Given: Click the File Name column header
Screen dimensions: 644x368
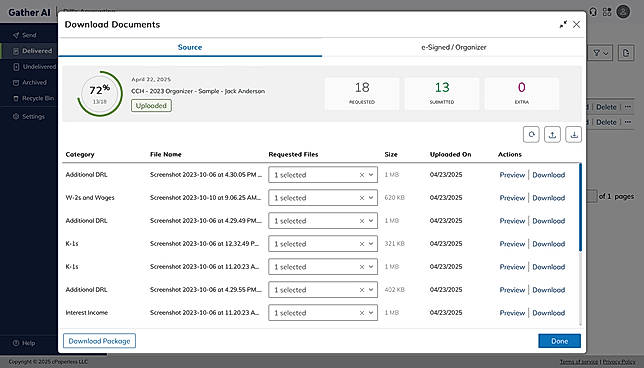Looking at the screenshot, I should [166, 154].
